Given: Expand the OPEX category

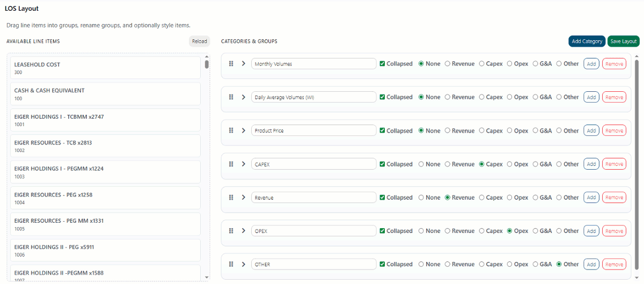Looking at the screenshot, I should (x=243, y=231).
